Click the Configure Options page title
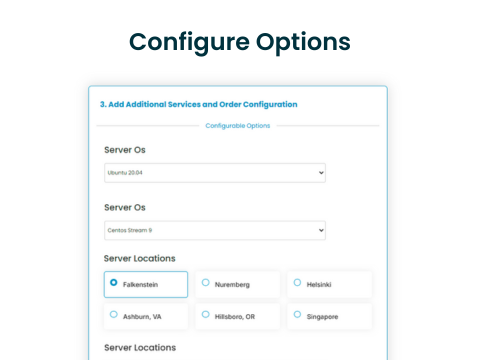This screenshot has height=360, width=480. click(x=240, y=43)
